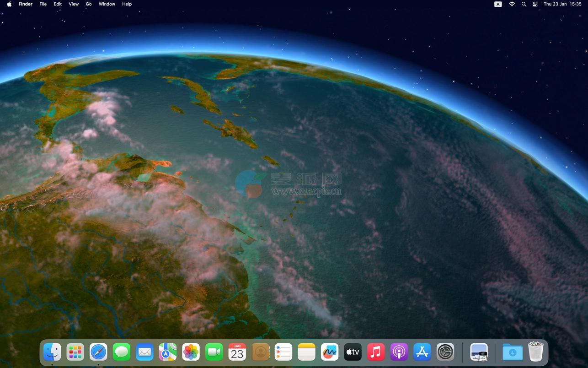Click the date and time clock
The height and width of the screenshot is (368, 588).
562,4
